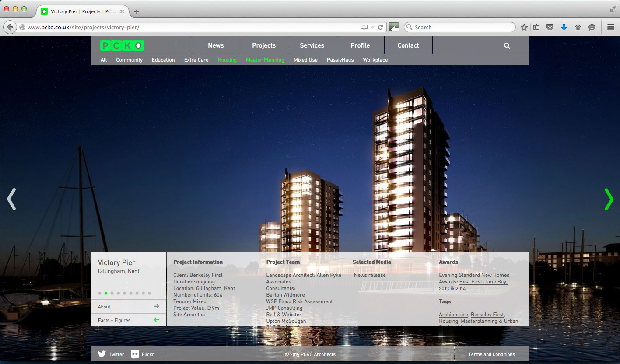Open the Downloads panel arrow

click(x=564, y=27)
